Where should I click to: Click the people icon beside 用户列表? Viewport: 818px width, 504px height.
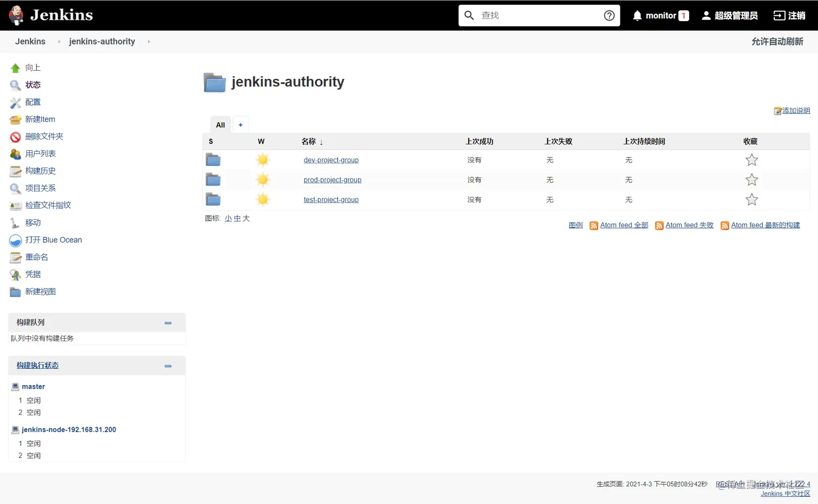tap(15, 154)
